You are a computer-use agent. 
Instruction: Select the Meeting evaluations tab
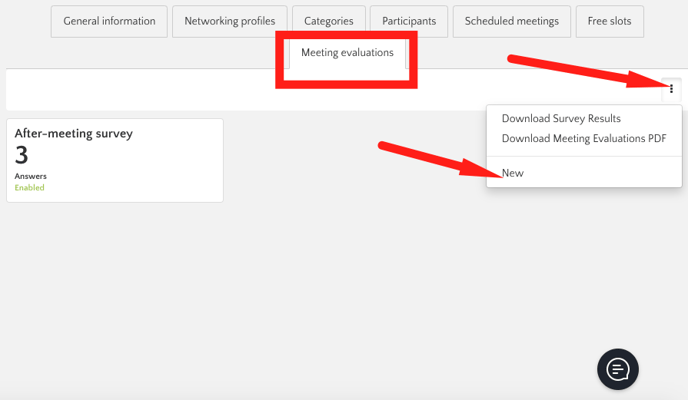coord(347,53)
